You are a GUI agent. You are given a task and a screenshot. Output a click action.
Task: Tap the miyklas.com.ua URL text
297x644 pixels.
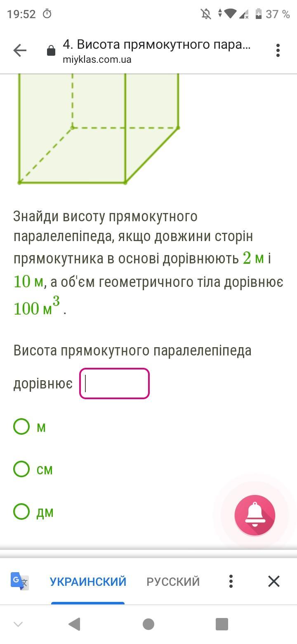pos(97,59)
